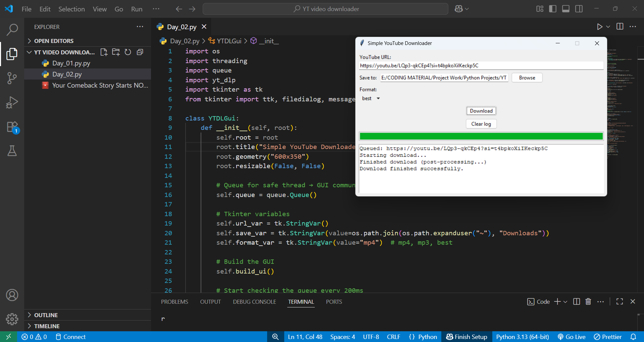Click the green download progress bar
Image resolution: width=644 pixels, height=342 pixels.
pos(481,136)
